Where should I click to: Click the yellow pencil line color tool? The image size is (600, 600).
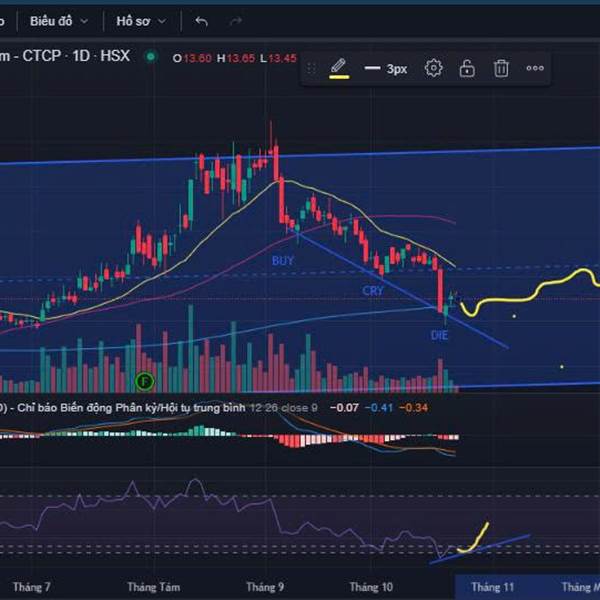click(339, 69)
